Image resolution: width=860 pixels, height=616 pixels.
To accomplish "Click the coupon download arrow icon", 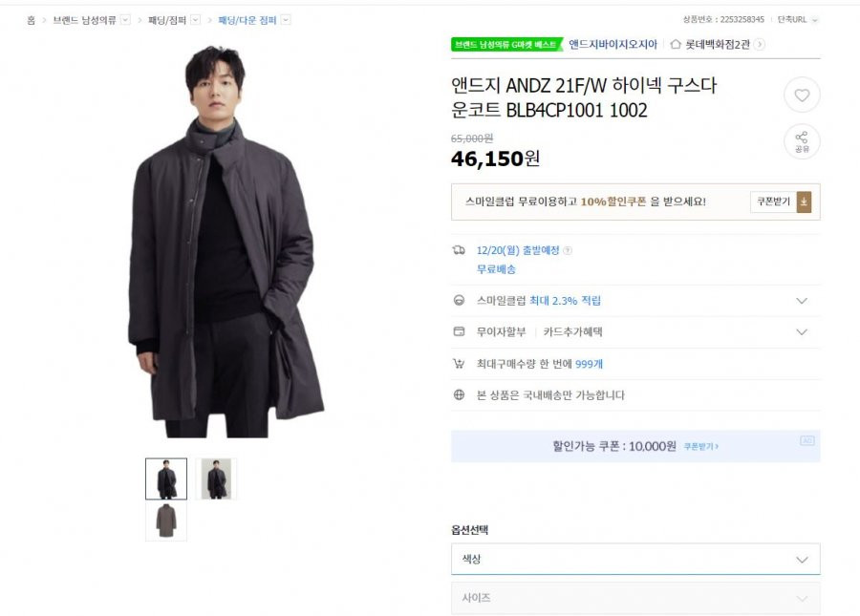I will point(804,202).
